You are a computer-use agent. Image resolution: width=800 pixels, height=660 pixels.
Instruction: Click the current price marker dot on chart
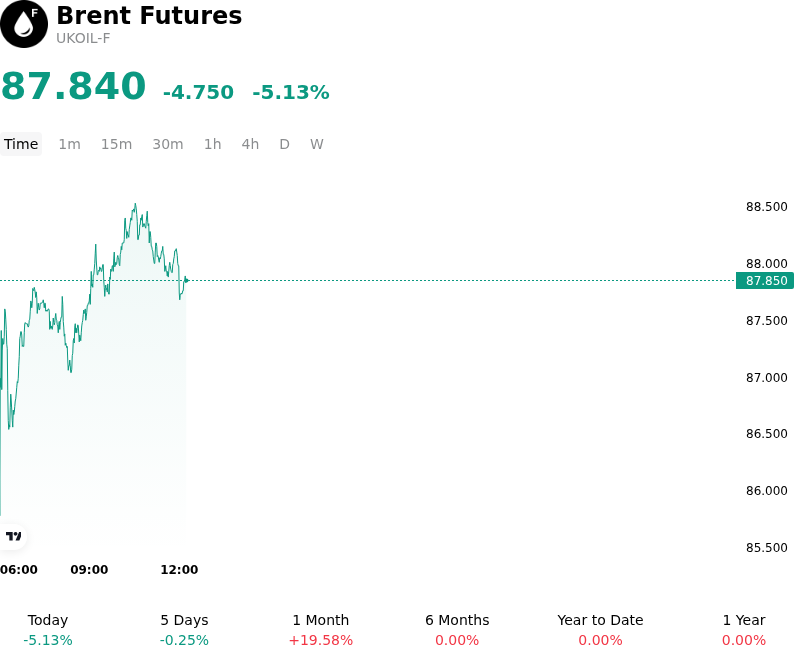click(x=187, y=280)
